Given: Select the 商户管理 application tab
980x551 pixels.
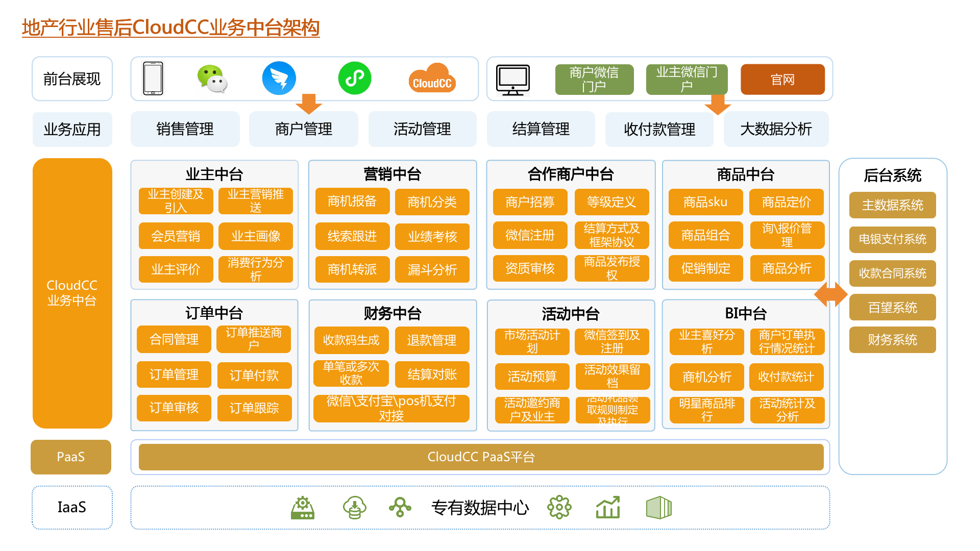Looking at the screenshot, I should tap(303, 129).
